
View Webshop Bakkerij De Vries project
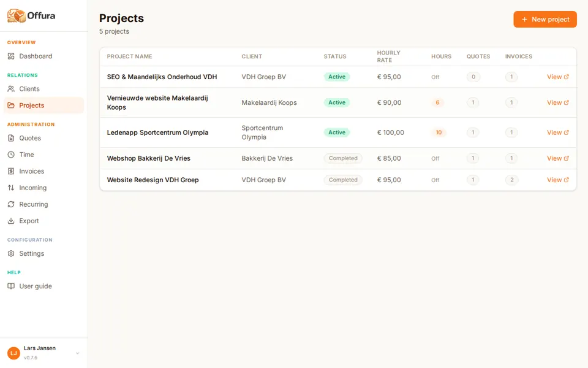[x=557, y=158]
